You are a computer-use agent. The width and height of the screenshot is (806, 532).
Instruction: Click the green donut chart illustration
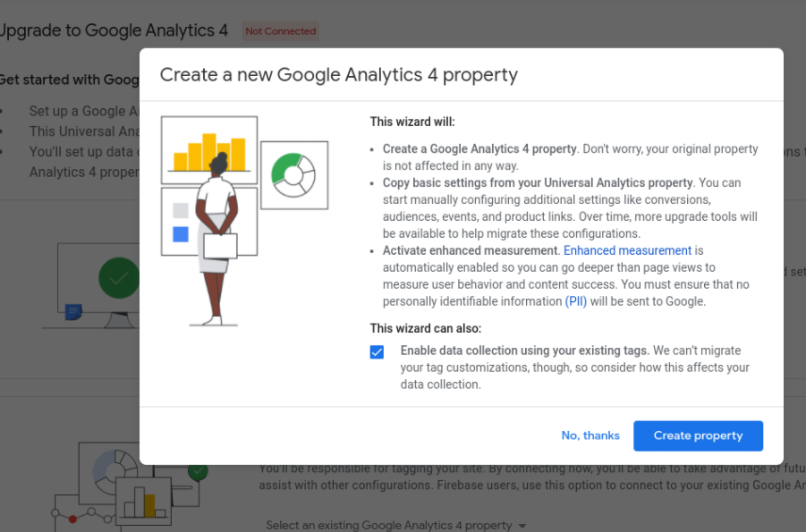[293, 175]
